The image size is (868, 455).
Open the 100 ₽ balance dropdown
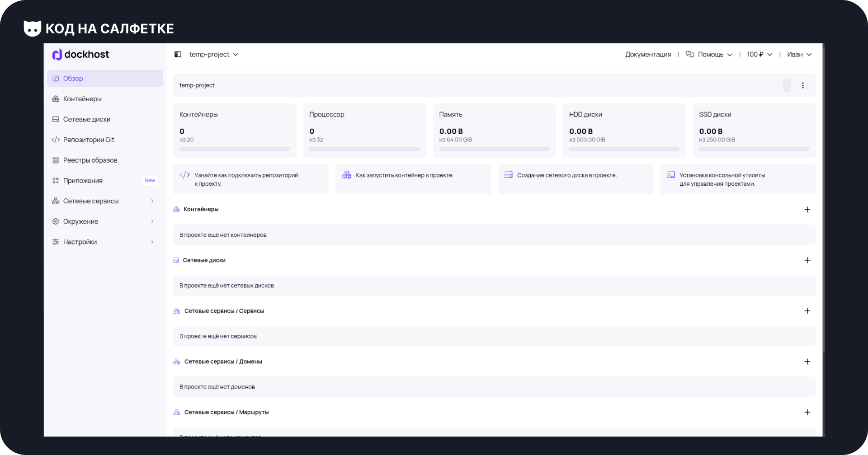(759, 54)
